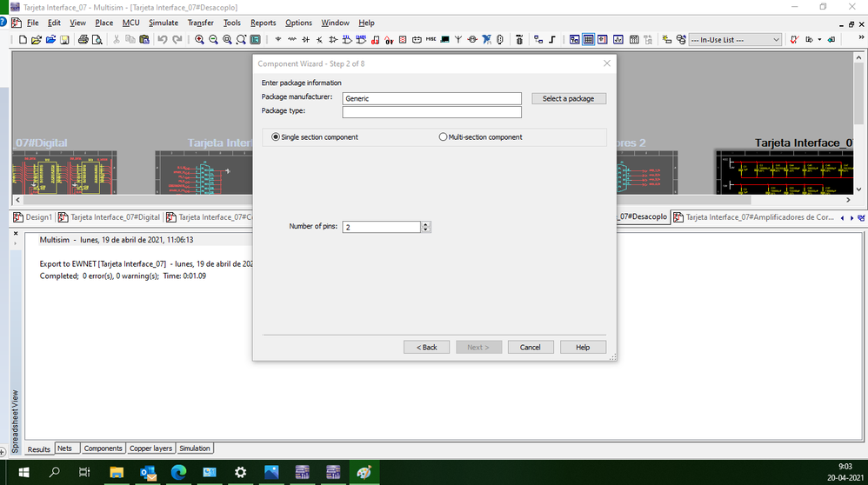Expand the Transfer to Ultiboard dropdown arrow
This screenshot has width=868, height=485.
[820, 39]
